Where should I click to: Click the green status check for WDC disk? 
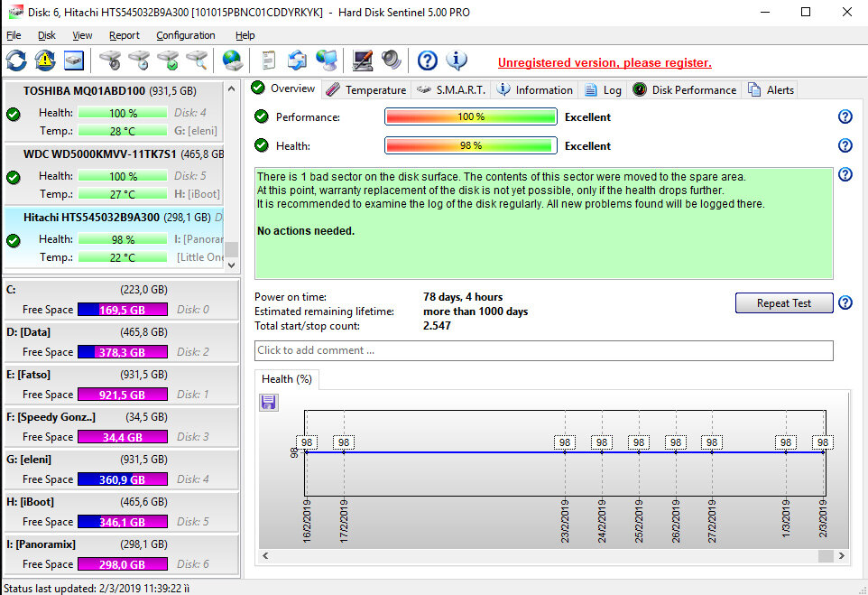click(x=14, y=178)
